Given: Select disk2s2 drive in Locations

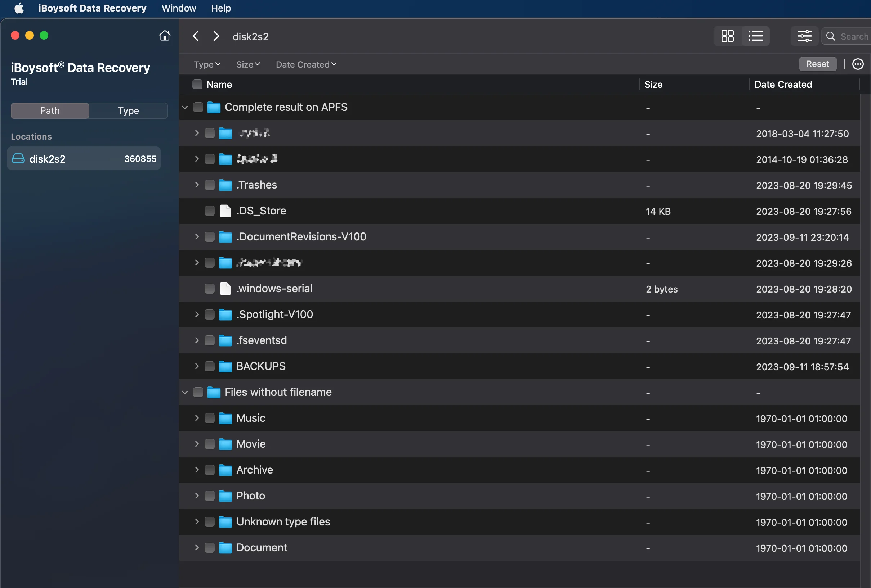Looking at the screenshot, I should pyautogui.click(x=84, y=159).
